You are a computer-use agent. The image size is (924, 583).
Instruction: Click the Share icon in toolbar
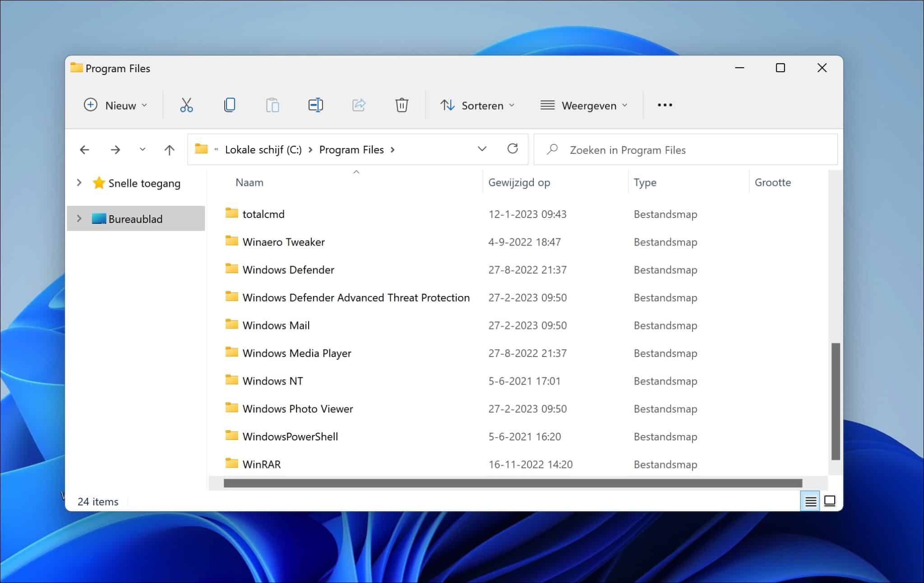coord(359,105)
